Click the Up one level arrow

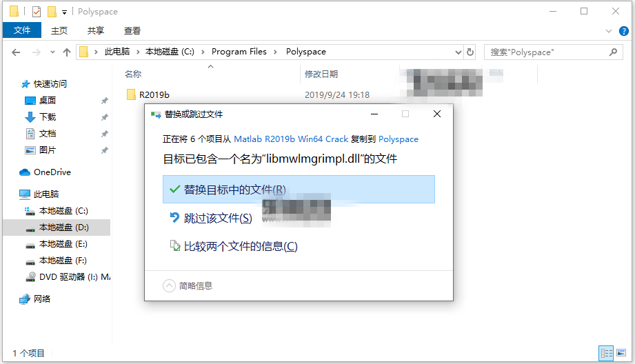coord(67,52)
